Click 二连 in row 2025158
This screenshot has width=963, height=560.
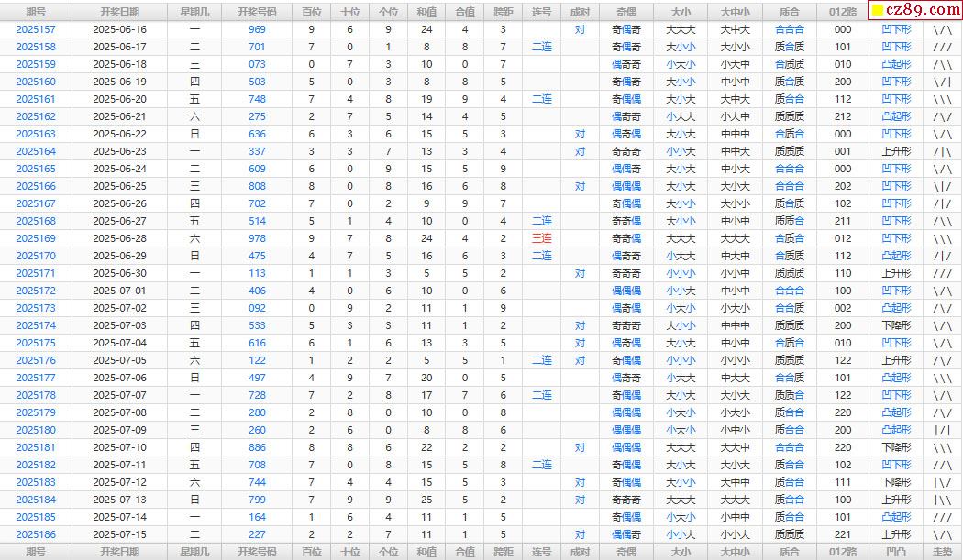542,47
